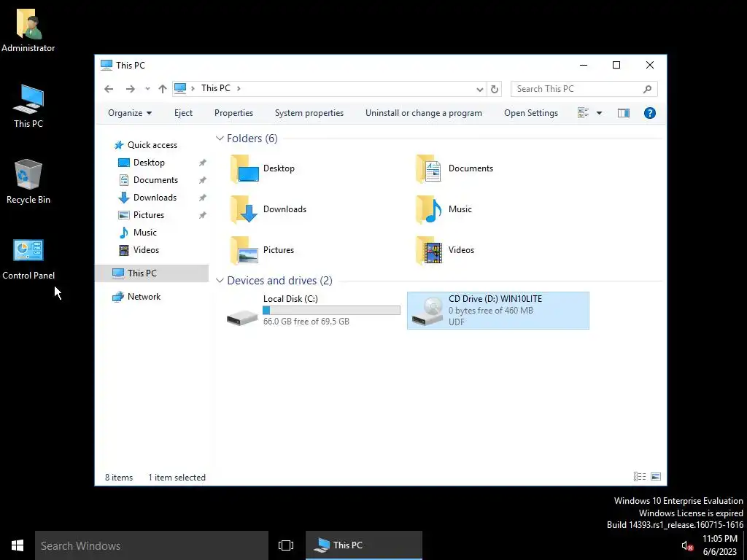Switch to large icons view in status bar
The image size is (747, 560).
[656, 477]
